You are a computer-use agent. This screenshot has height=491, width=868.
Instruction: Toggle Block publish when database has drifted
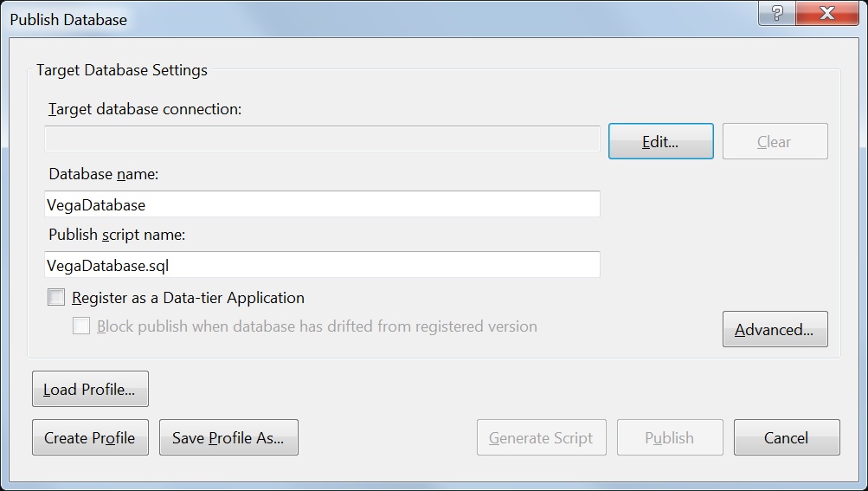tap(81, 326)
